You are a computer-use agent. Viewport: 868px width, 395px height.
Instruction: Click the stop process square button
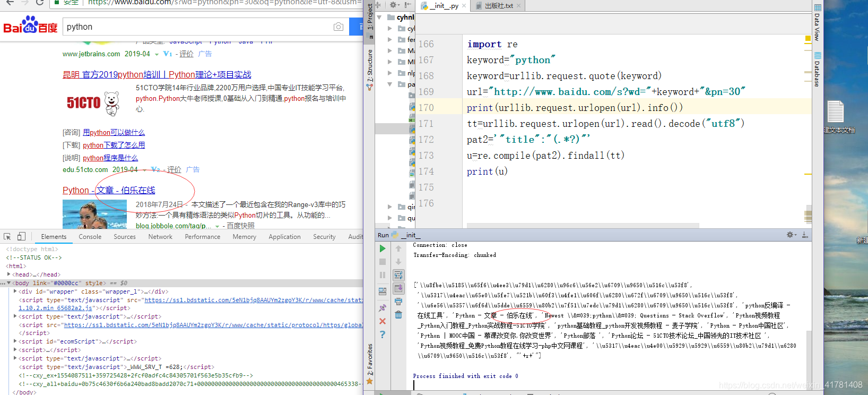point(383,262)
